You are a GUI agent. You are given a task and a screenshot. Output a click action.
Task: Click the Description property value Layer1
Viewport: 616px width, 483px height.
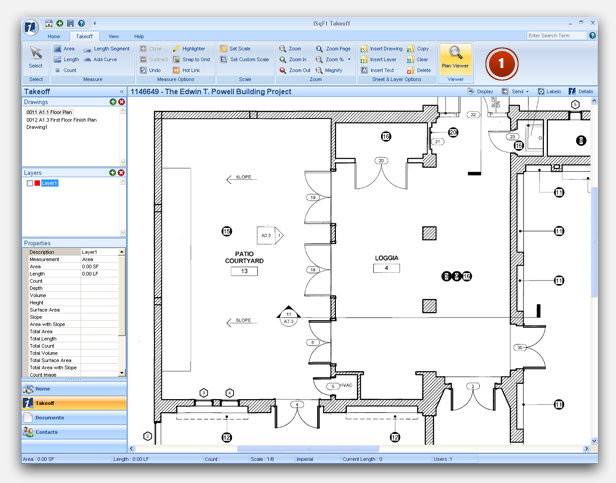click(x=99, y=252)
